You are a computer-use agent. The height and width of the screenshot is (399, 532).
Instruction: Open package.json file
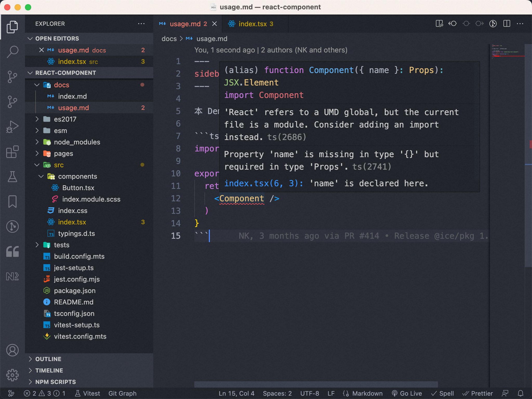click(89, 291)
